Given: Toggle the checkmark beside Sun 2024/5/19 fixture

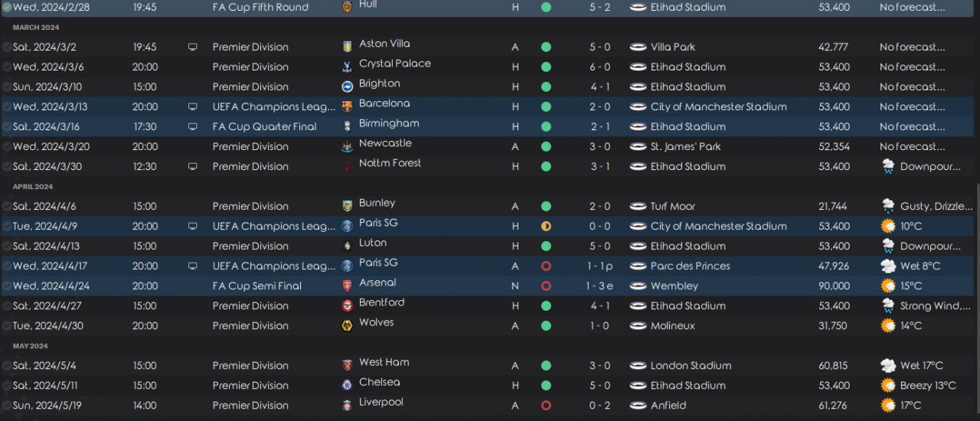Looking at the screenshot, I should tap(7, 405).
